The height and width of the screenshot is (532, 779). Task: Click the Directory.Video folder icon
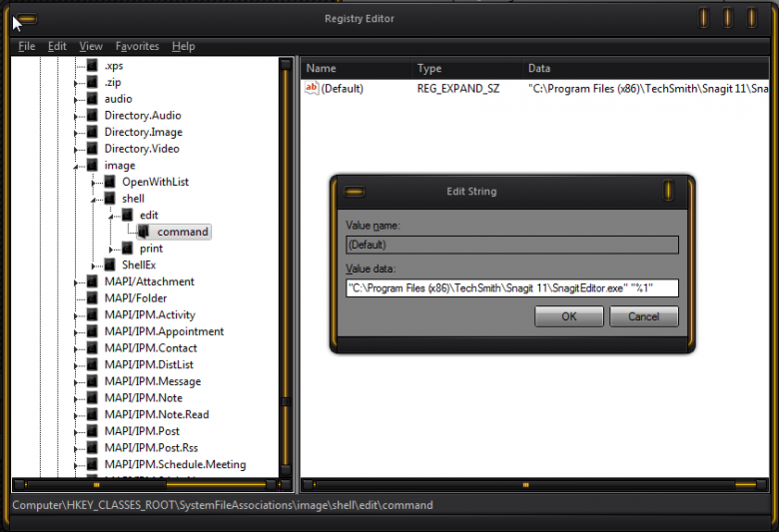[93, 149]
